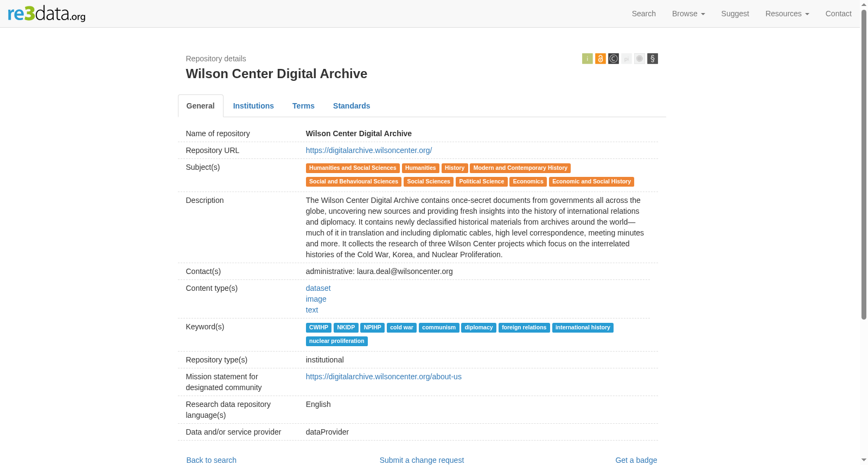
Task: Click the green info badge icon
Action: coord(588,59)
